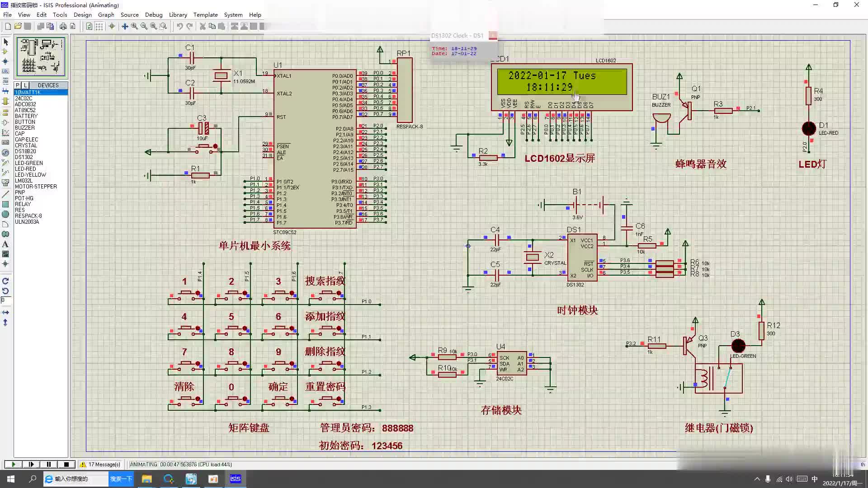Click the Redraw Display toolbar icon

pos(89,26)
